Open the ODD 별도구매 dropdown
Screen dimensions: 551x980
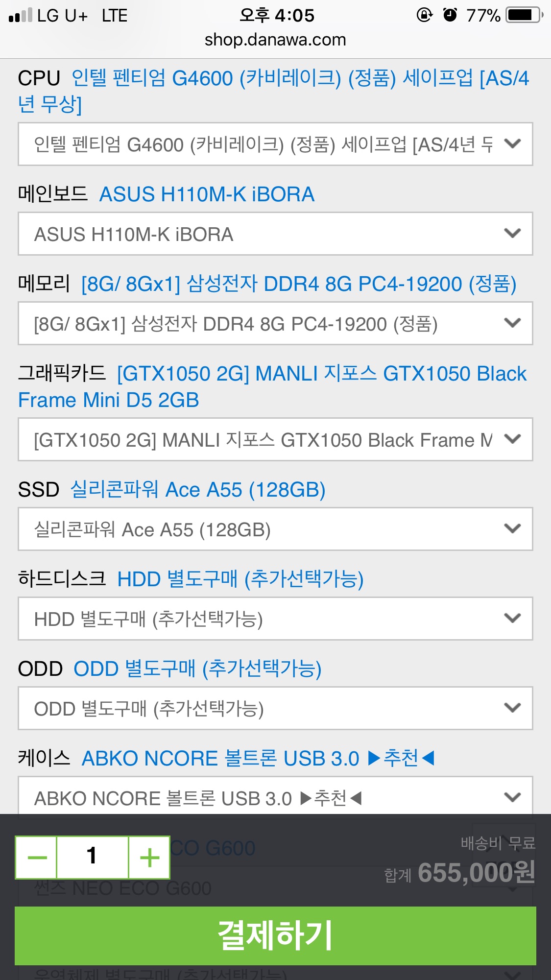[x=275, y=708]
